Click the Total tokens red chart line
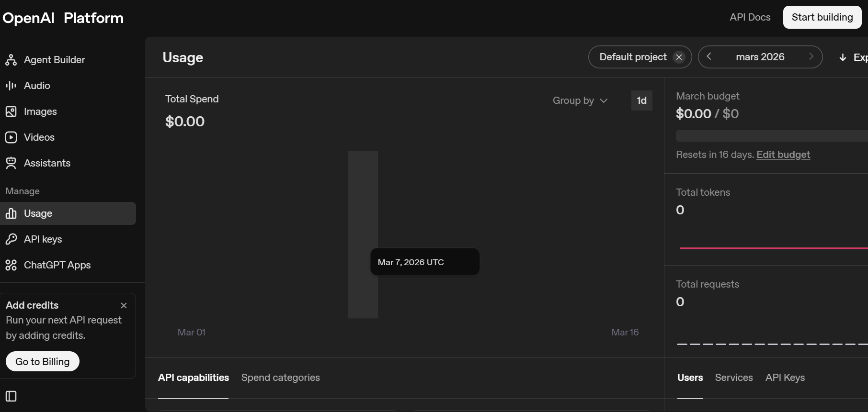The width and height of the screenshot is (868, 412). [x=774, y=248]
